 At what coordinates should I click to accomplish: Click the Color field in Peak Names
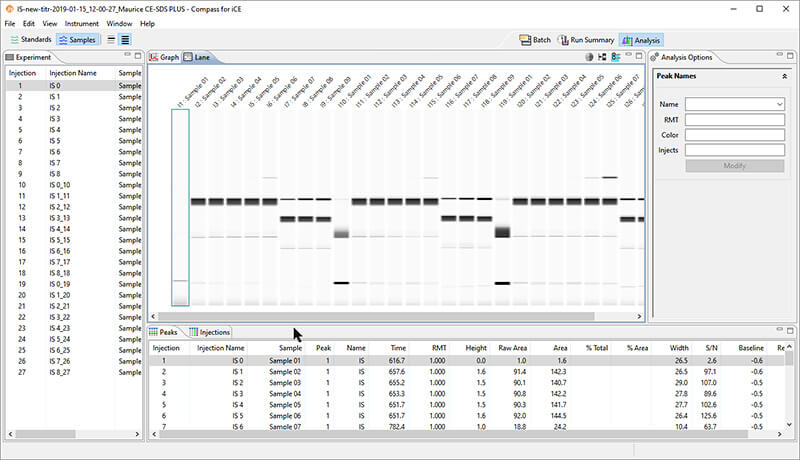point(734,135)
